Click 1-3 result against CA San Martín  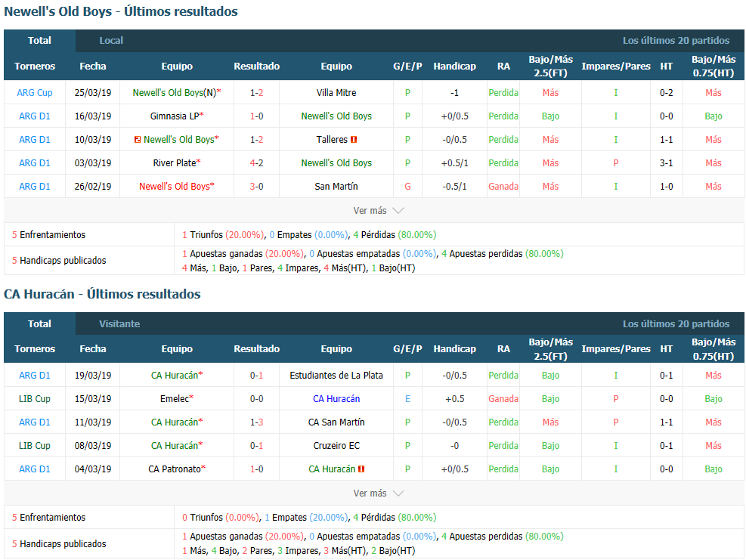coord(256,422)
